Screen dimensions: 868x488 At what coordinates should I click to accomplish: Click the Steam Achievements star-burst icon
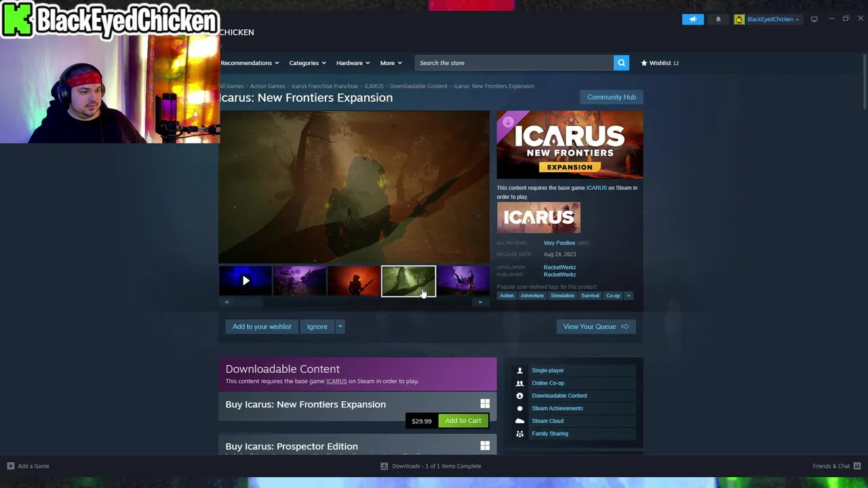520,409
